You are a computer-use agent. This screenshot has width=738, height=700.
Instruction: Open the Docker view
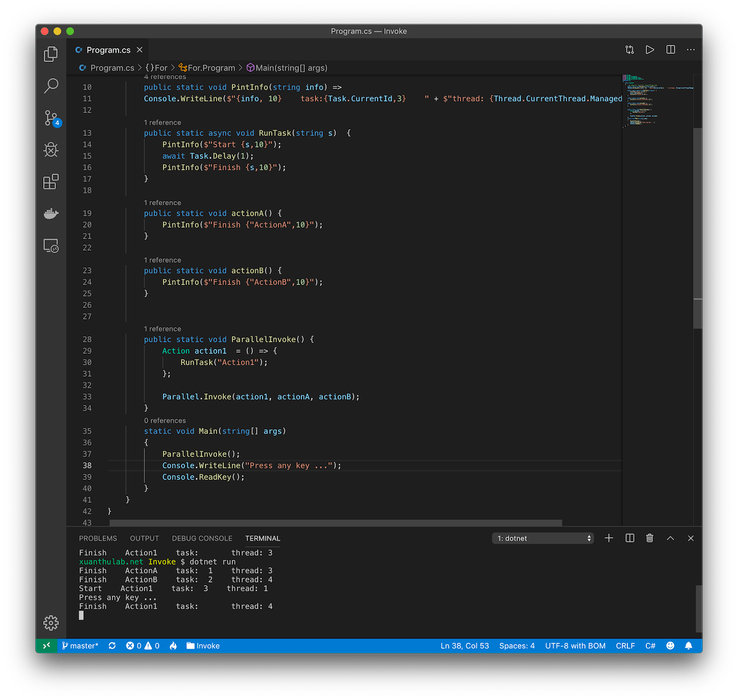(51, 214)
